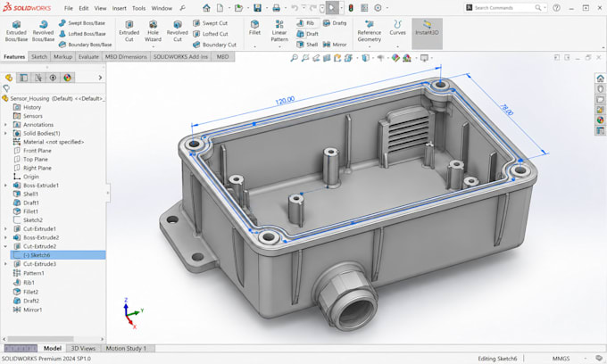This screenshot has width=607, height=364.
Task: Open the Motion Study 1 tab
Action: [x=127, y=349]
